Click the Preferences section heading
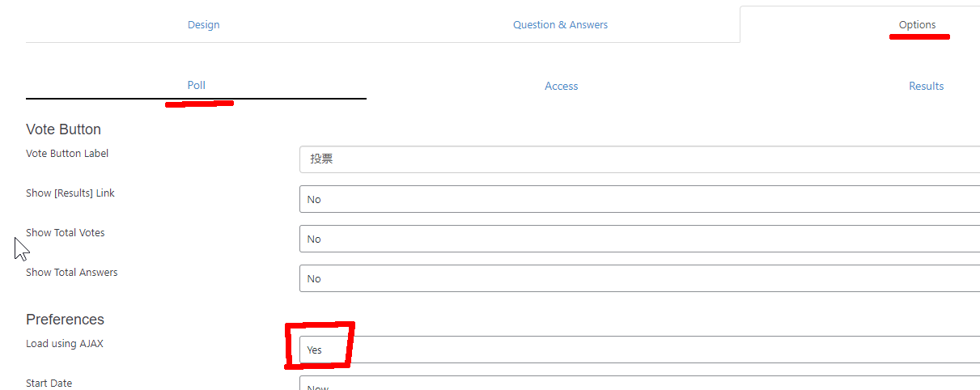This screenshot has width=980, height=390. point(65,320)
